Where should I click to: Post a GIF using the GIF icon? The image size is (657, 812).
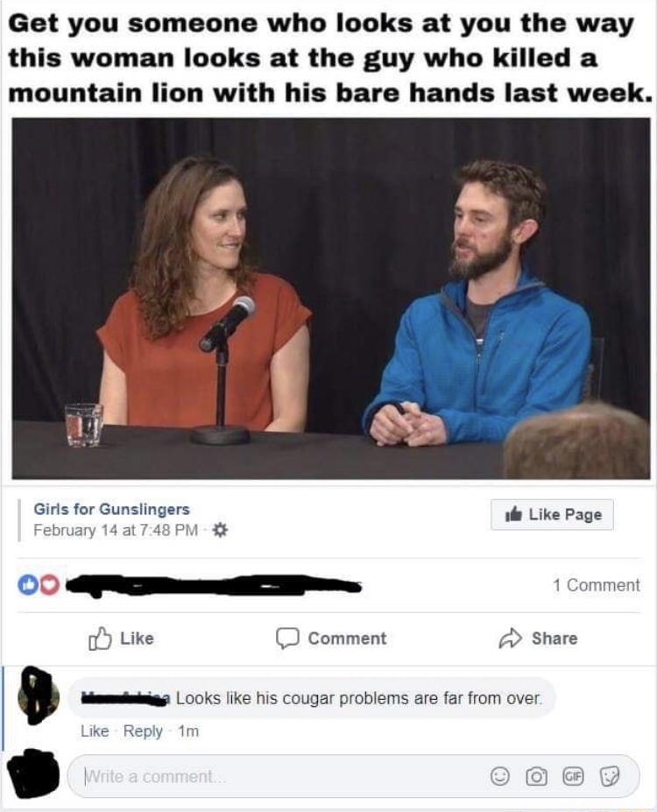point(571,776)
